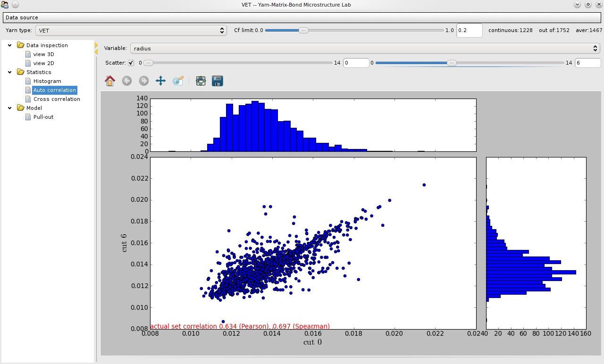The width and height of the screenshot is (604, 364).
Task: Open the Configure subplots tool
Action: coord(201,81)
